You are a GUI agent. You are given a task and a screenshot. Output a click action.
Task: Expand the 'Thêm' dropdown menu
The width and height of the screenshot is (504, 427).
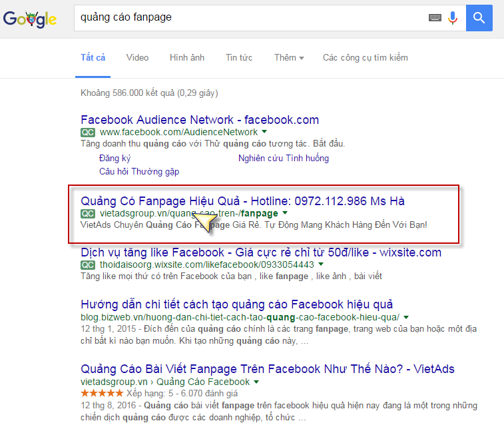coord(289,58)
